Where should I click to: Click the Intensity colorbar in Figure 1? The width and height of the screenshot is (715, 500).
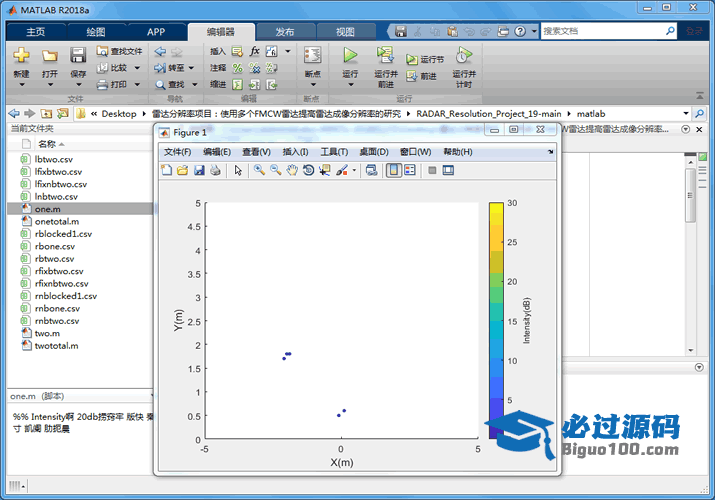[x=496, y=320]
